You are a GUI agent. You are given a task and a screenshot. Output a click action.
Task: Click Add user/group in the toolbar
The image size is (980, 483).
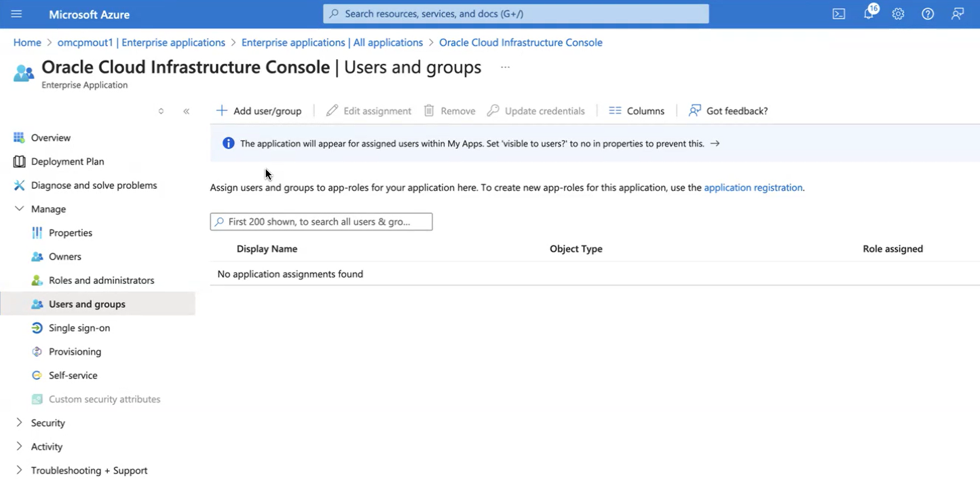coord(258,110)
